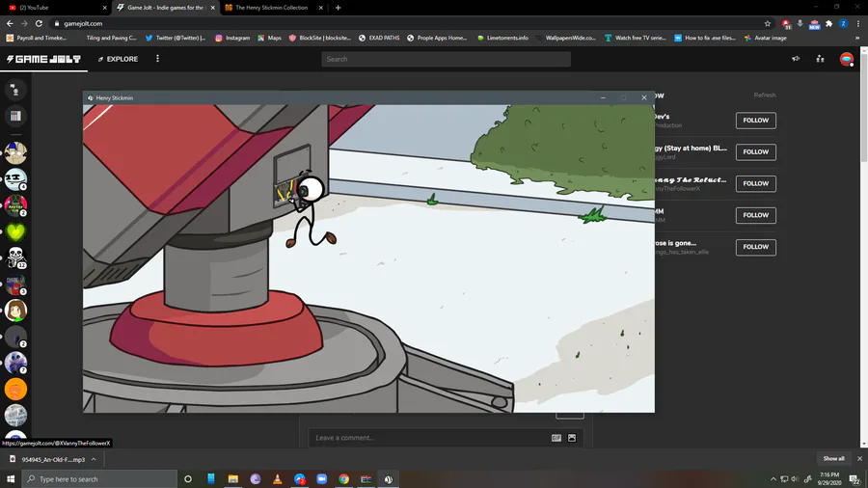Open the Instagram bookmark
The height and width of the screenshot is (488, 868).
(x=232, y=39)
